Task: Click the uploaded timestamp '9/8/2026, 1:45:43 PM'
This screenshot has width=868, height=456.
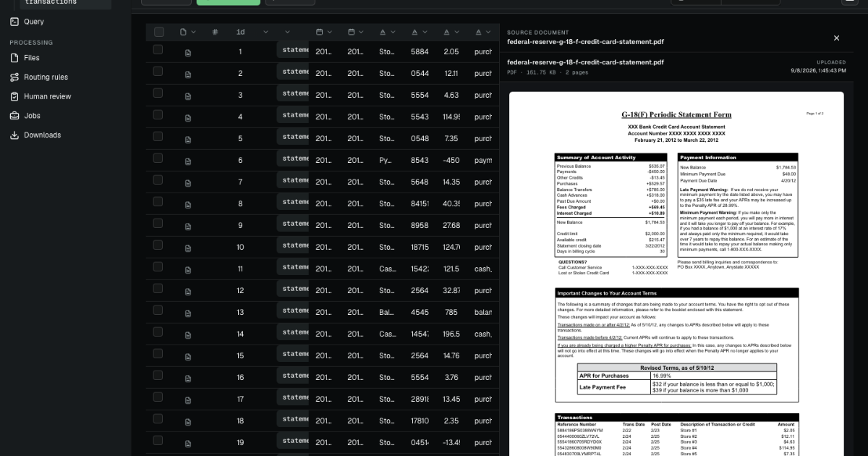Action: (x=818, y=71)
